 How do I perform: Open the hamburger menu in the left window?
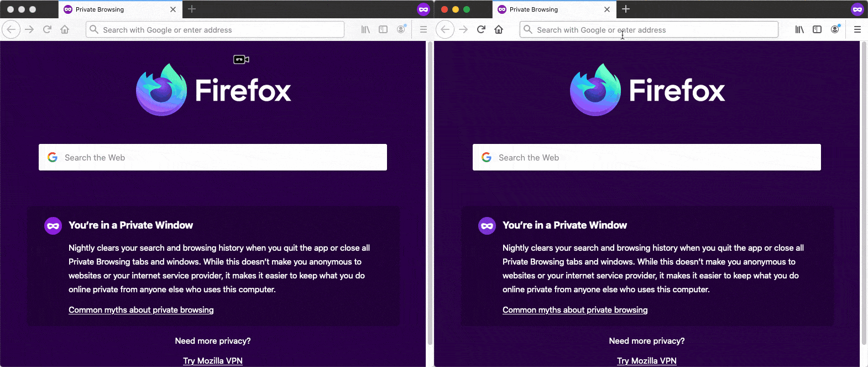423,30
